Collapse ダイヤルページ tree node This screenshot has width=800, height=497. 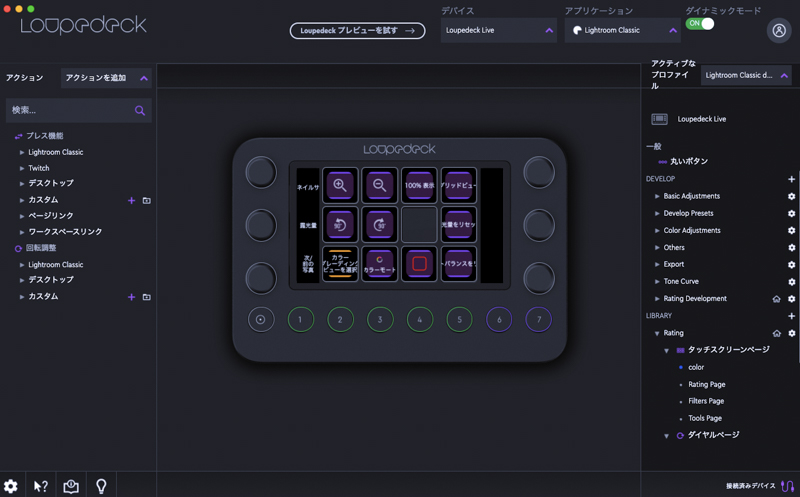pos(666,436)
